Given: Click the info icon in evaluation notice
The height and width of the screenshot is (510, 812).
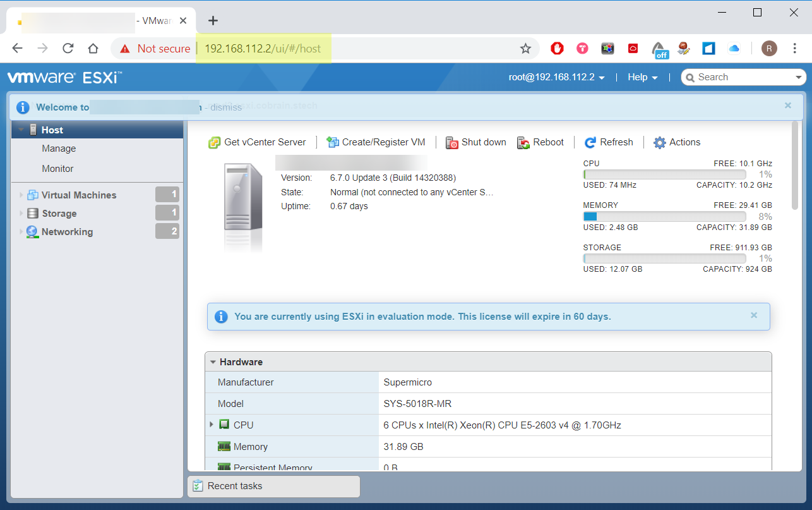Looking at the screenshot, I should 221,317.
